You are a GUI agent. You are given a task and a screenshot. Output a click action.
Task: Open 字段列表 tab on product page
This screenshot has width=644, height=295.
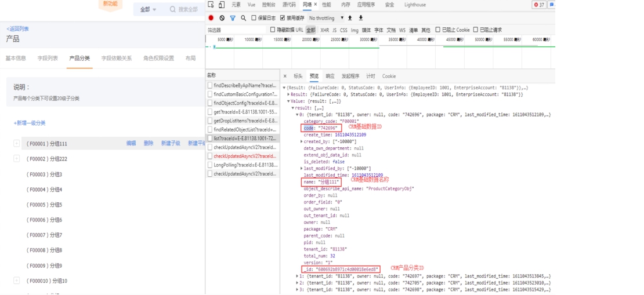click(x=48, y=59)
